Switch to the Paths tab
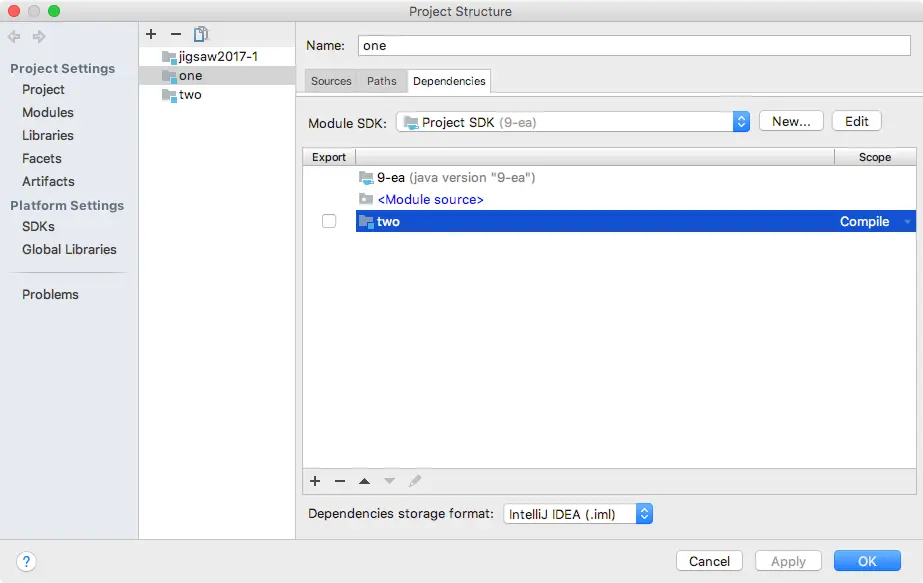The height and width of the screenshot is (583, 923). click(381, 81)
